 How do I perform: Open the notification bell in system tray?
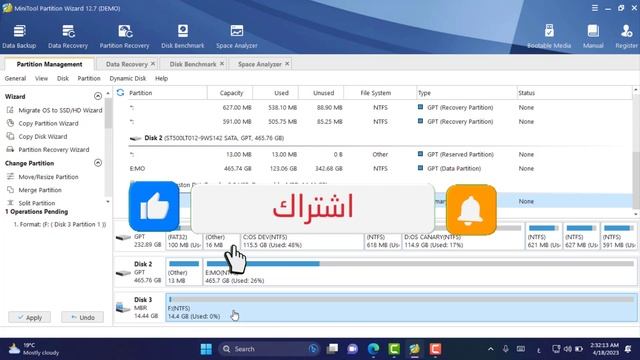[628, 349]
